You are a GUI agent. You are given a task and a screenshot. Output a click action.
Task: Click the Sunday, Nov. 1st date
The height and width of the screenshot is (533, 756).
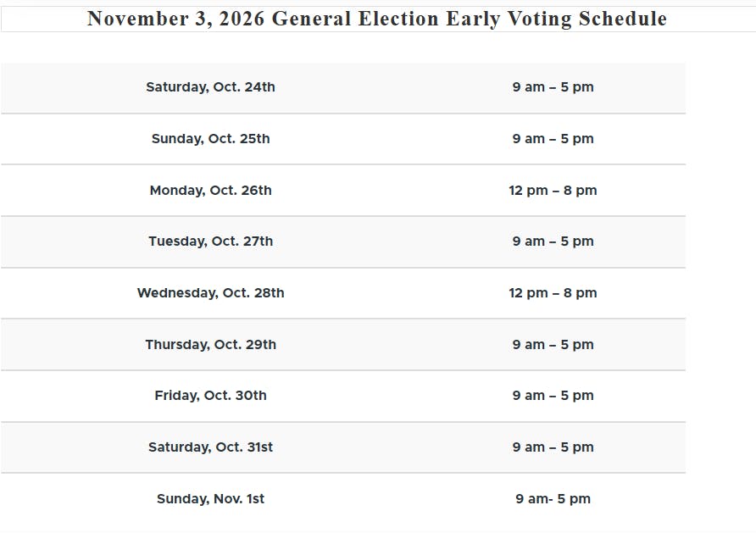pos(211,499)
